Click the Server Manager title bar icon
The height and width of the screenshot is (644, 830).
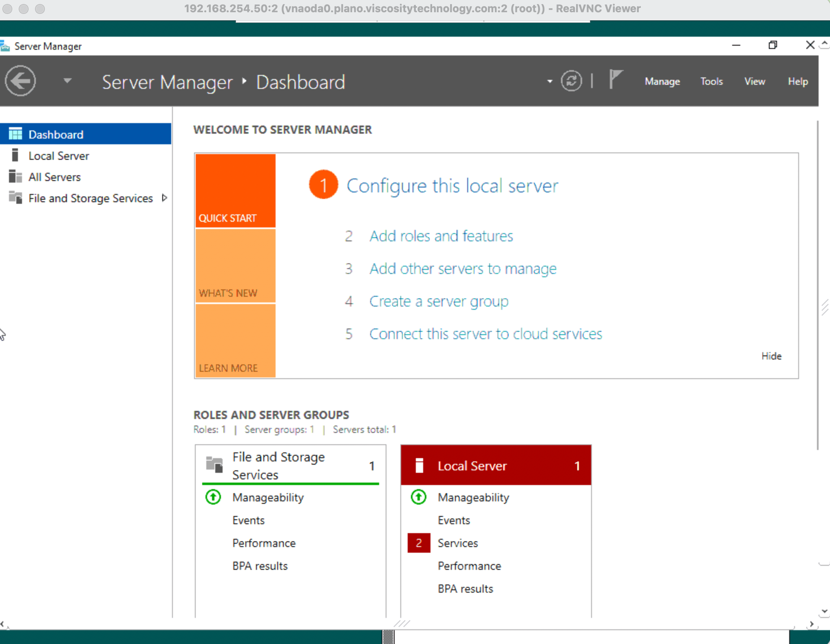pyautogui.click(x=5, y=46)
